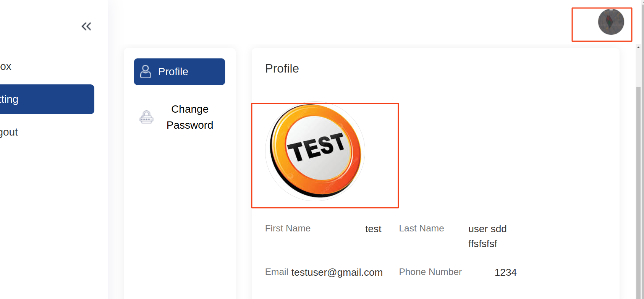Screen dimensions: 644x299
Task: Select the Profile tab button
Action: coord(180,72)
